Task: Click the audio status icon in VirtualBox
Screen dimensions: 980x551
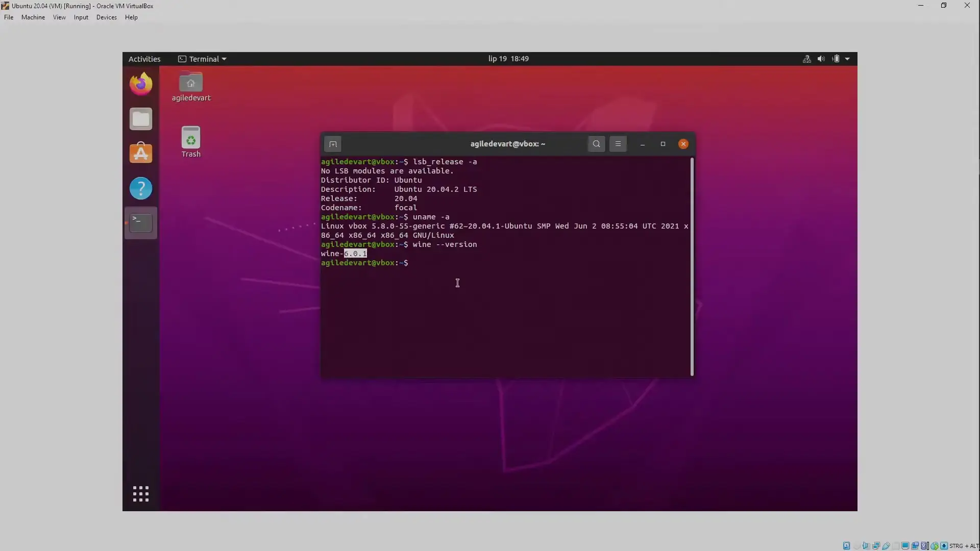Action: click(866, 546)
